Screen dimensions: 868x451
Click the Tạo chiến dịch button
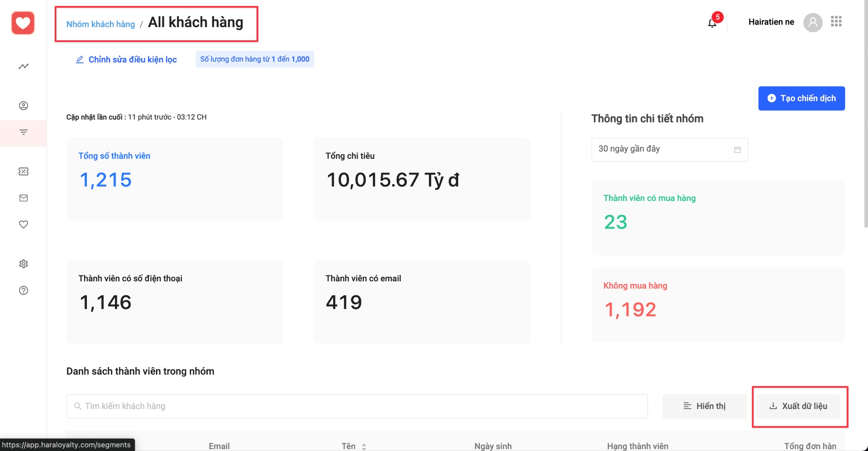click(801, 98)
